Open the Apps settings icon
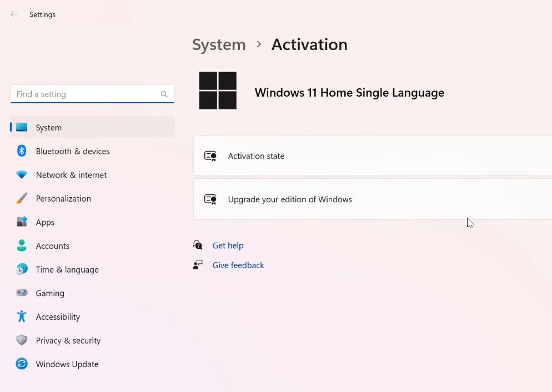Image resolution: width=552 pixels, height=392 pixels. [21, 222]
